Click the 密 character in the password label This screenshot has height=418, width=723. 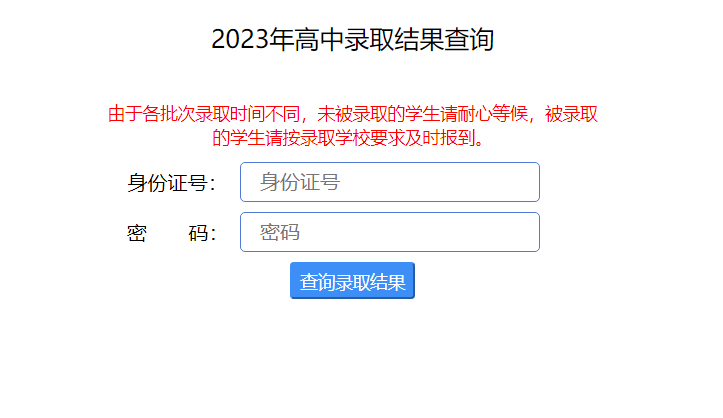tap(137, 233)
